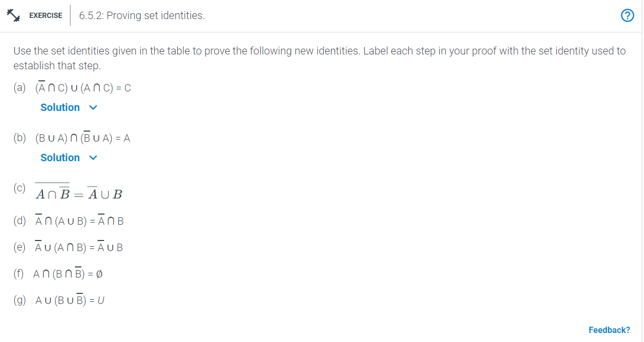Image resolution: width=644 pixels, height=342 pixels.
Task: Open the Solution link under part (a)
Action: tap(60, 107)
